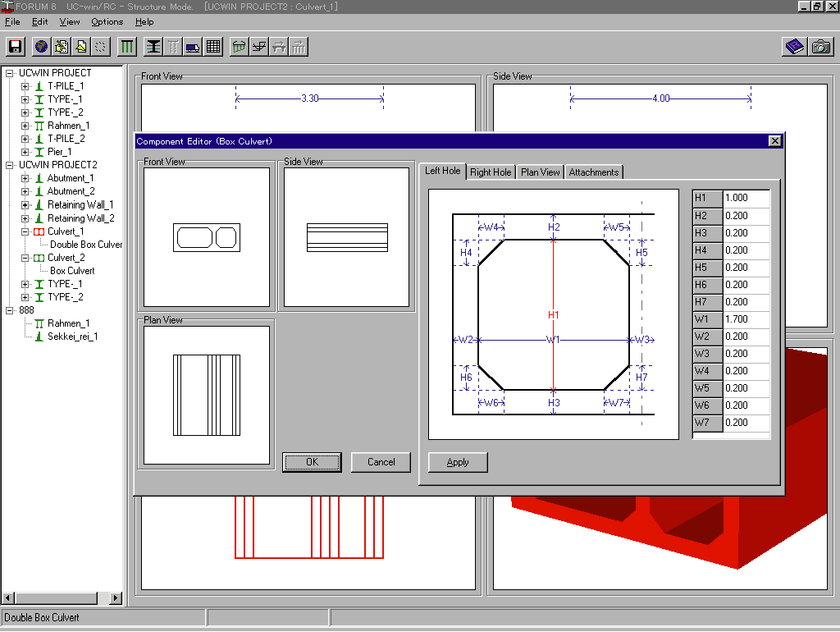Click the red culvert icon beside Culvert_1
840x632 pixels.
click(39, 231)
